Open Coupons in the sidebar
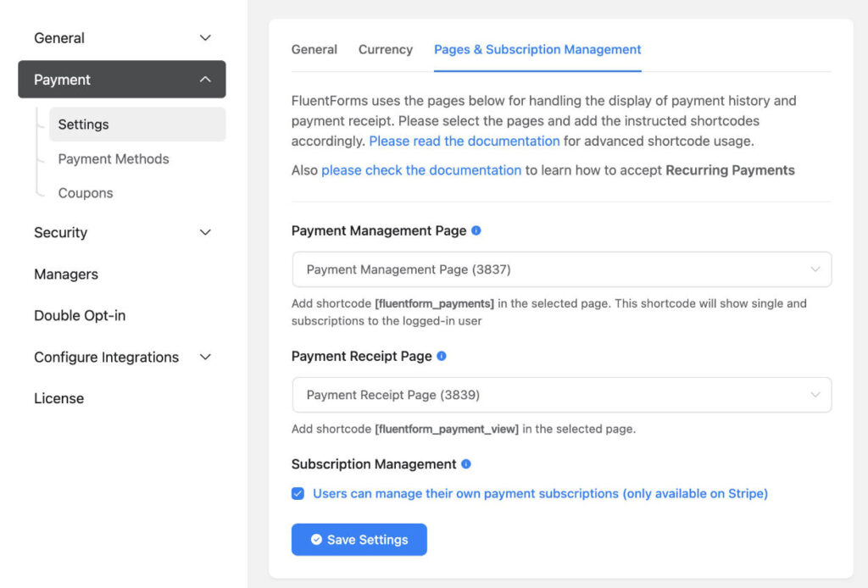This screenshot has width=868, height=588. click(86, 192)
